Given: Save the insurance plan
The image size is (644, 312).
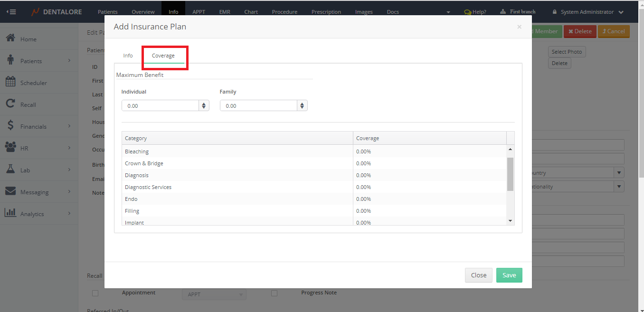Looking at the screenshot, I should [x=509, y=275].
